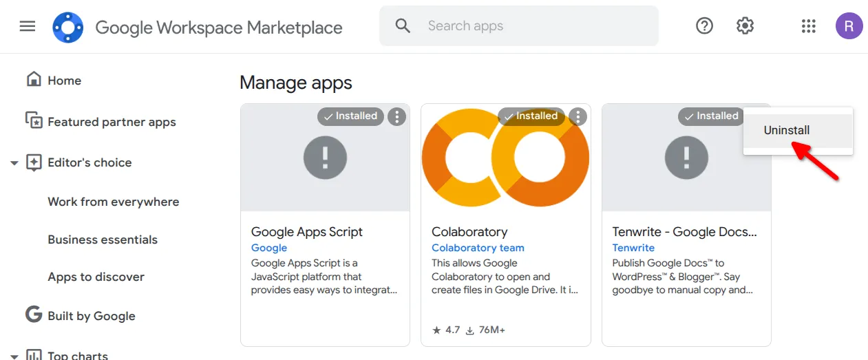Click the search magnifier icon

[x=403, y=26]
